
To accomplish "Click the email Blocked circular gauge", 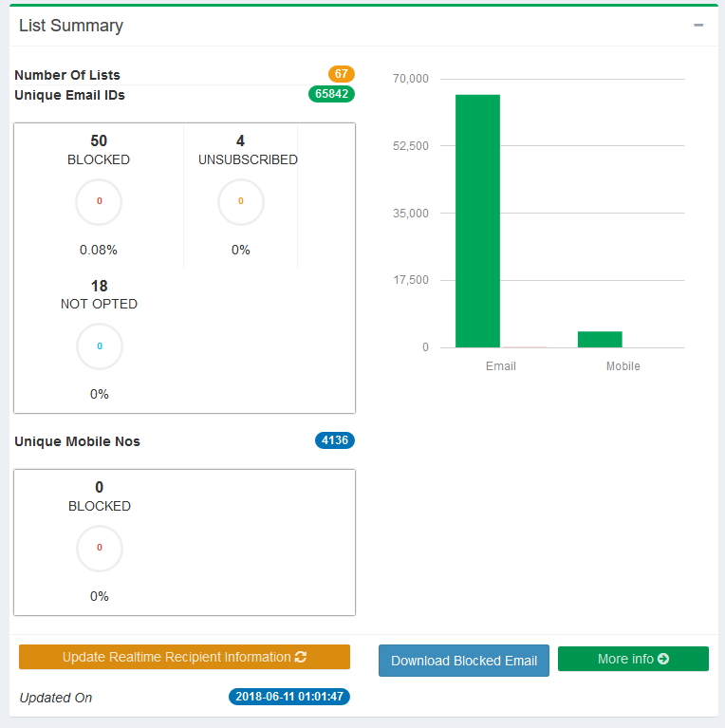I will coord(99,202).
